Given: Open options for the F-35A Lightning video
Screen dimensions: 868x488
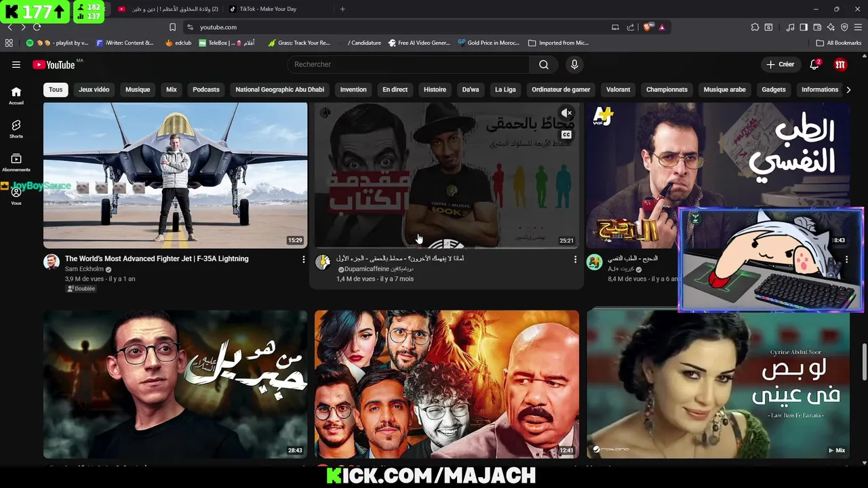Looking at the screenshot, I should point(303,260).
